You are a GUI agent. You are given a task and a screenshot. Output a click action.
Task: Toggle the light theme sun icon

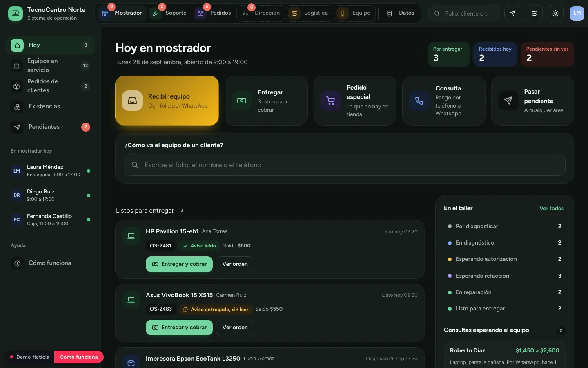(x=555, y=13)
